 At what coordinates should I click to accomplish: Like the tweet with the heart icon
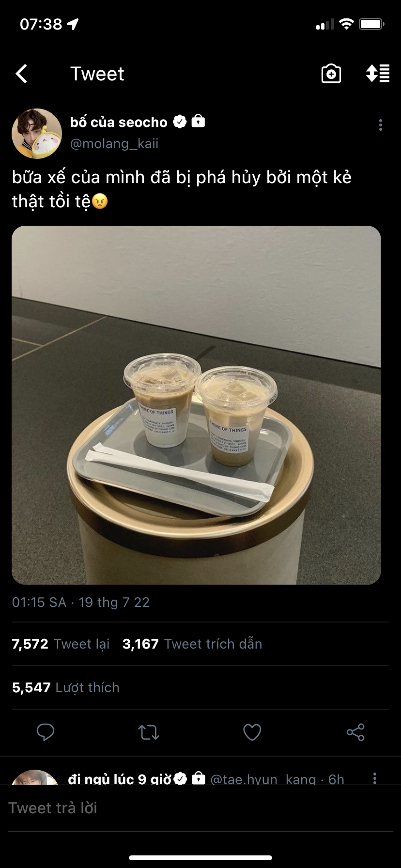coord(252,732)
